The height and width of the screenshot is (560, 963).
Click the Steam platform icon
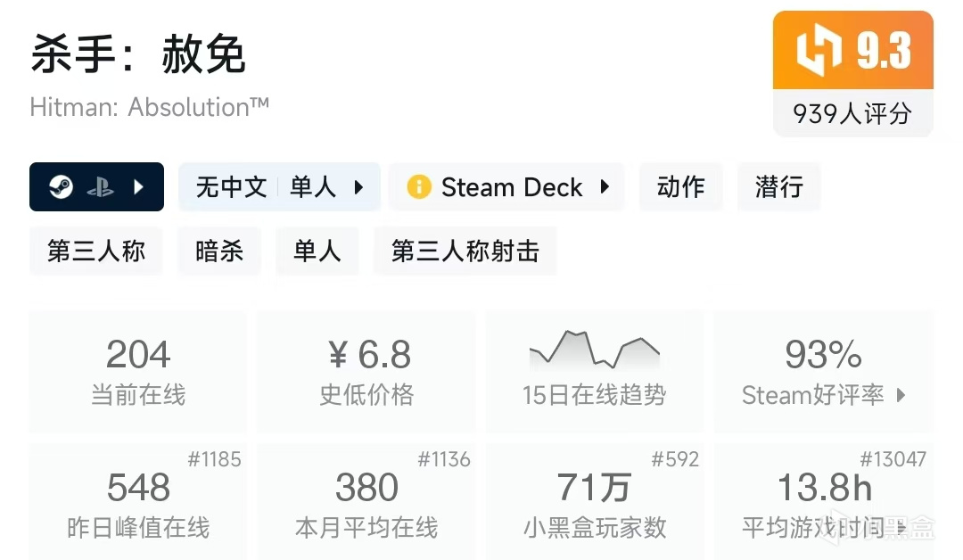point(62,187)
